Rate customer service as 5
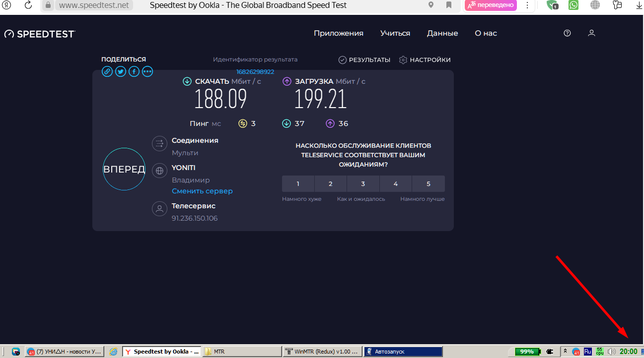 click(x=429, y=184)
